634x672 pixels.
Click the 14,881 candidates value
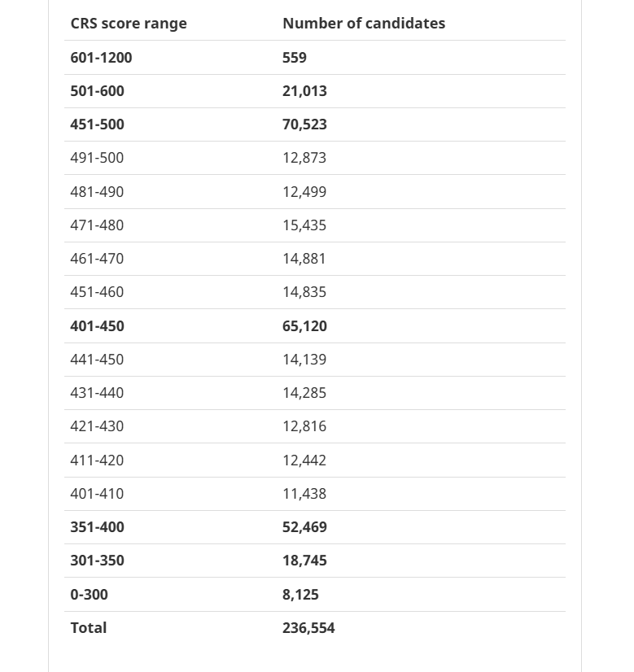pos(304,259)
